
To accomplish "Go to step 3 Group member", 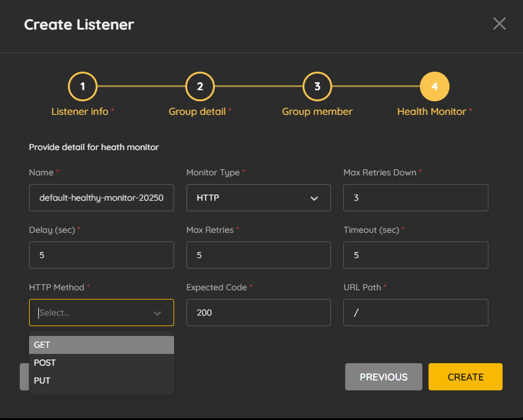I will click(x=317, y=86).
